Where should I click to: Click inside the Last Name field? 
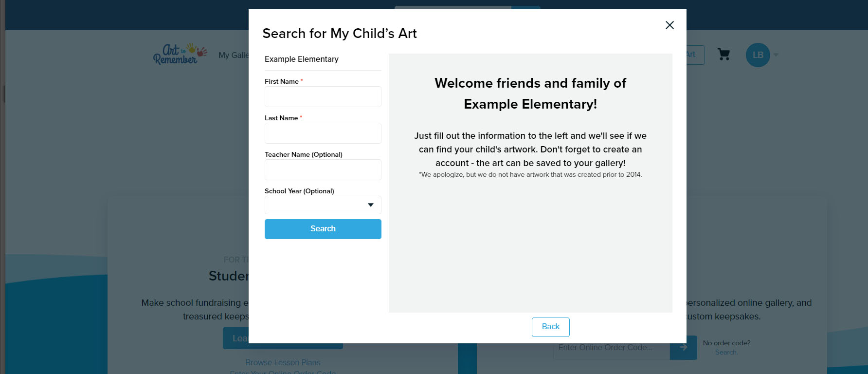pos(323,133)
